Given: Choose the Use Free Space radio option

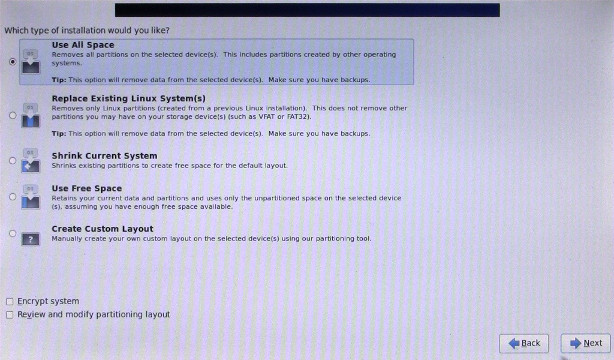Looking at the screenshot, I should [13, 197].
